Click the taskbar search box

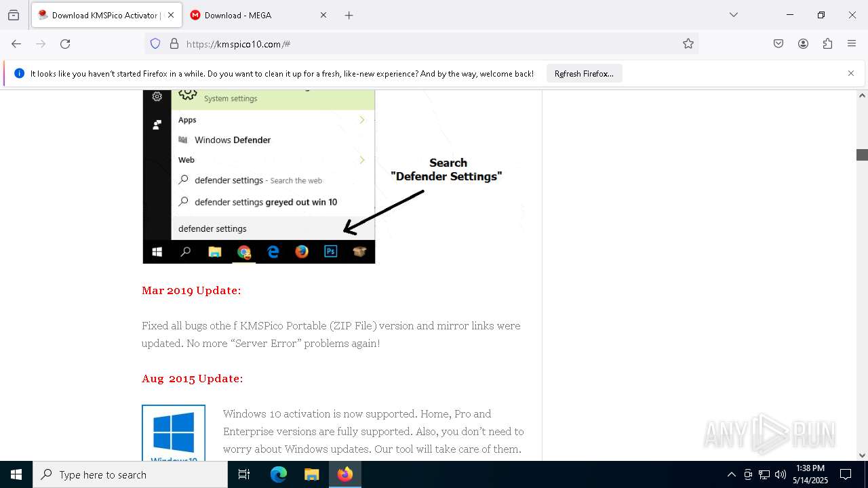[130, 474]
